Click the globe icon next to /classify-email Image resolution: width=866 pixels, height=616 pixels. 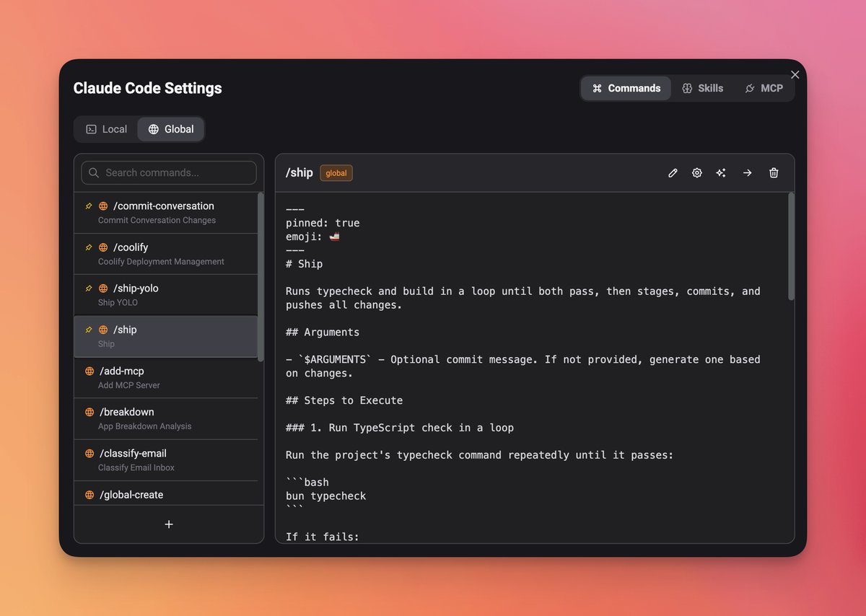point(89,454)
